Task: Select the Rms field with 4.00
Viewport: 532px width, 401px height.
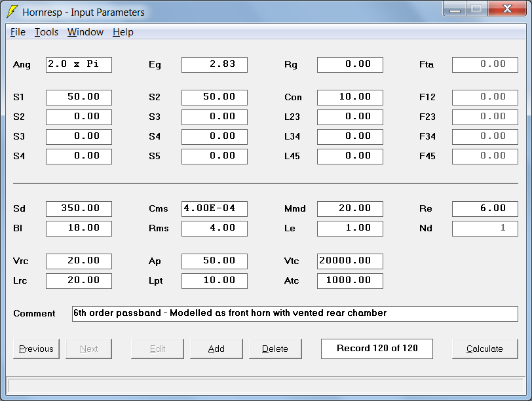Action: 214,229
